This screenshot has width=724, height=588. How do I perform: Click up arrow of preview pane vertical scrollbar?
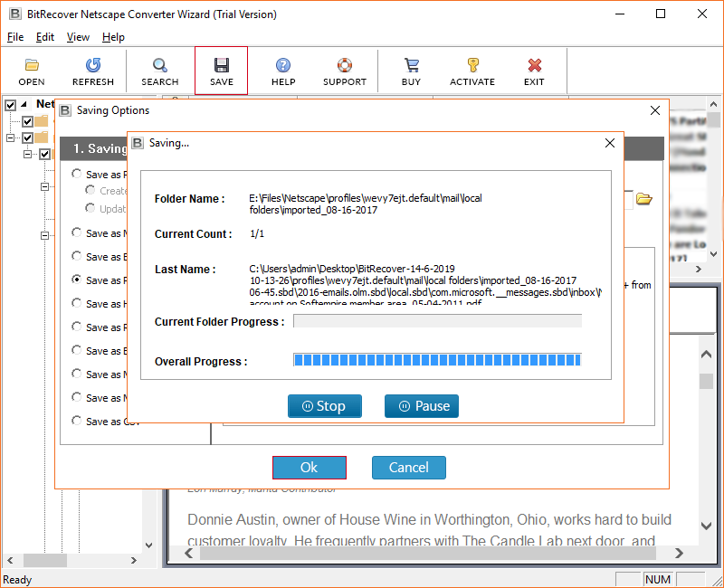[706, 355]
